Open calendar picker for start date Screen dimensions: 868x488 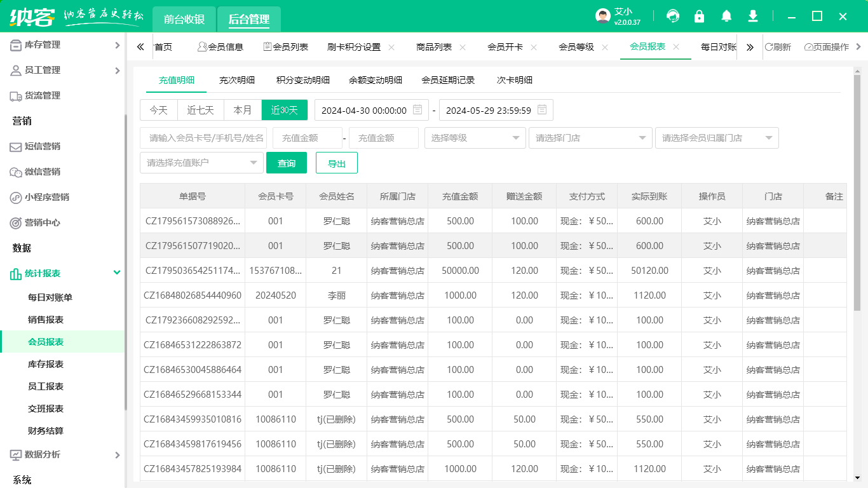417,110
